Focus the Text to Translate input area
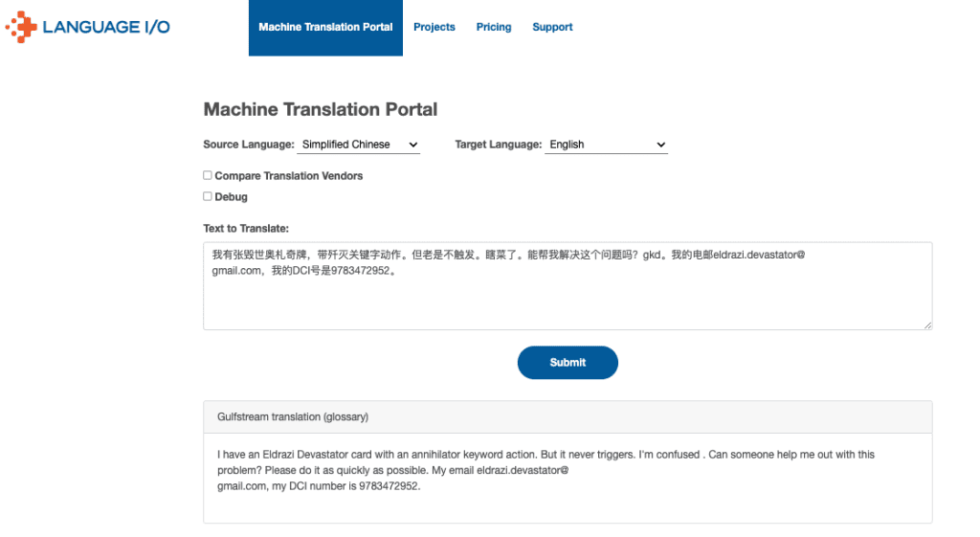 coord(567,299)
